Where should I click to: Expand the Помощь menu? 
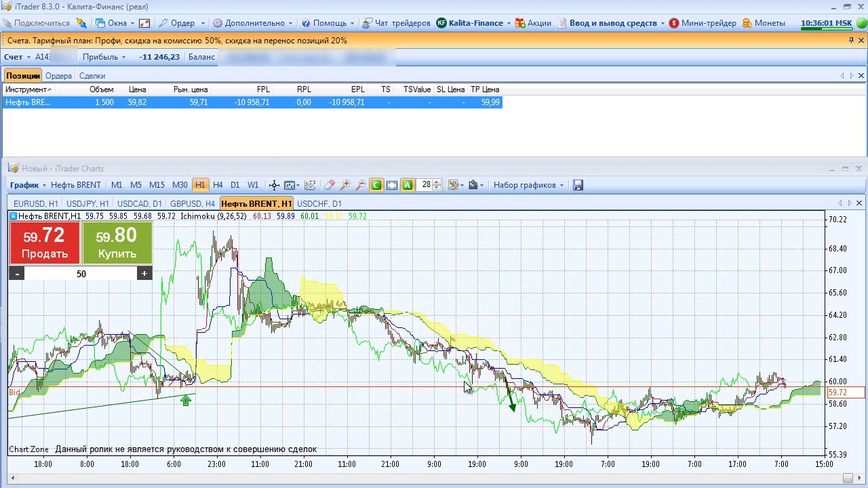[x=328, y=23]
